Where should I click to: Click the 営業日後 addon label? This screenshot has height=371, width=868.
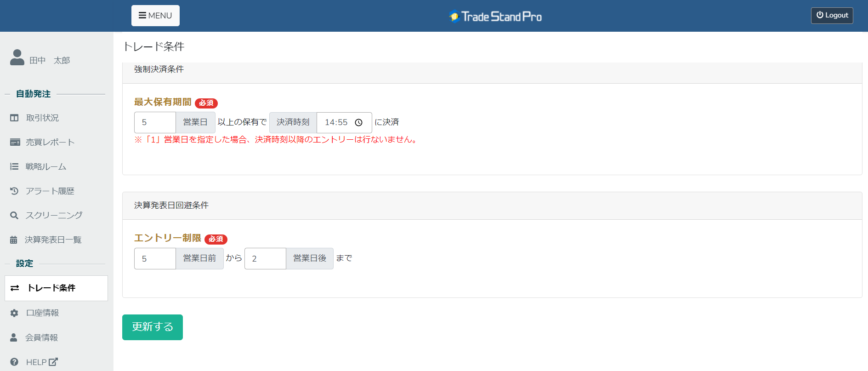[310, 258]
